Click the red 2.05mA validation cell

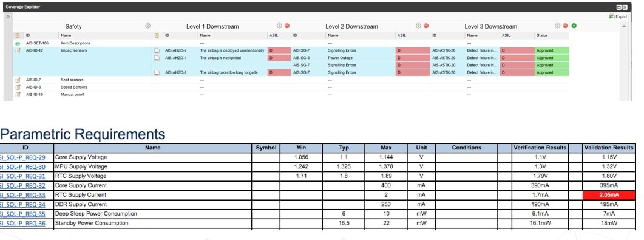pyautogui.click(x=609, y=195)
